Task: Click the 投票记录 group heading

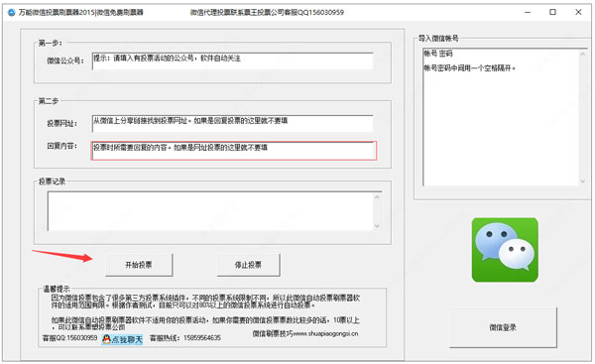Action: [x=52, y=182]
